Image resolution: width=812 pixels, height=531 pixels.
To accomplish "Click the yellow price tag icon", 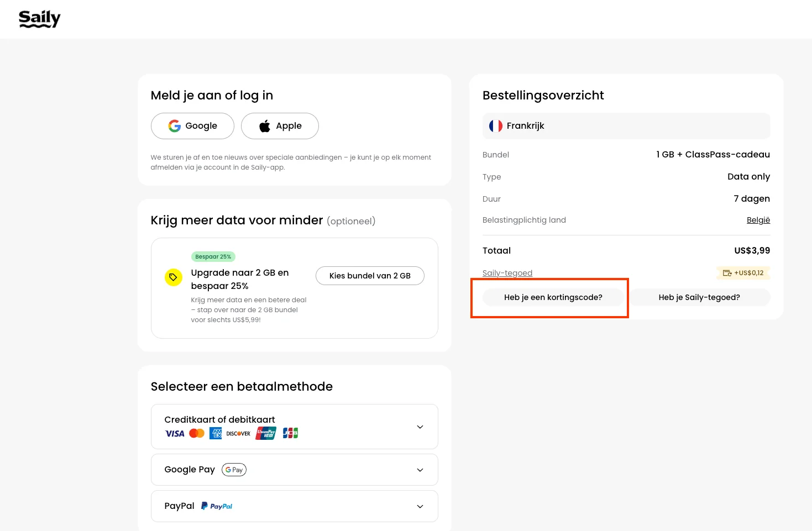I will pos(174,277).
